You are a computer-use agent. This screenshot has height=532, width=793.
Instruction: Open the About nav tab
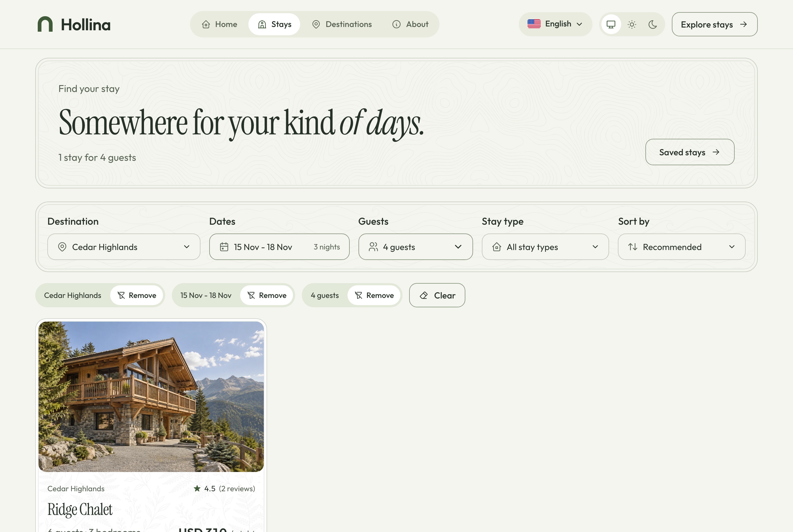coord(411,25)
